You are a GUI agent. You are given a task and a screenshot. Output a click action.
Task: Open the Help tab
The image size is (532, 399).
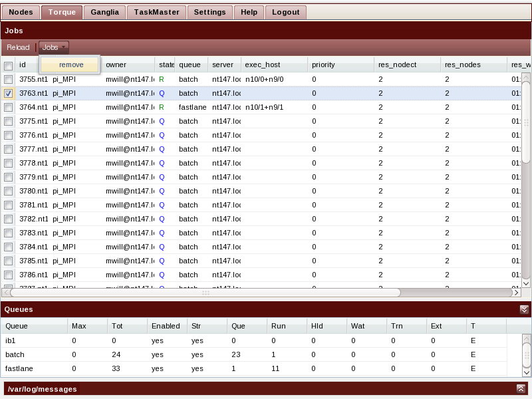249,12
